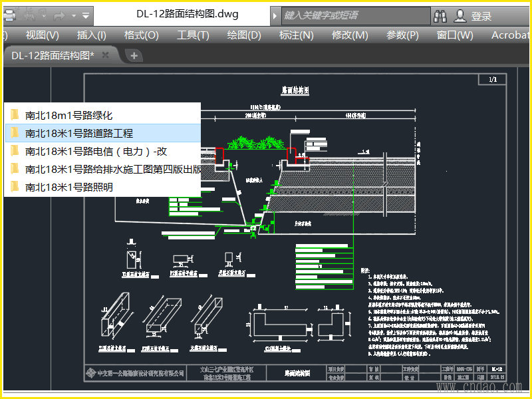
Task: Select the 南北18米1号路道路工程 folder
Action: click(79, 133)
